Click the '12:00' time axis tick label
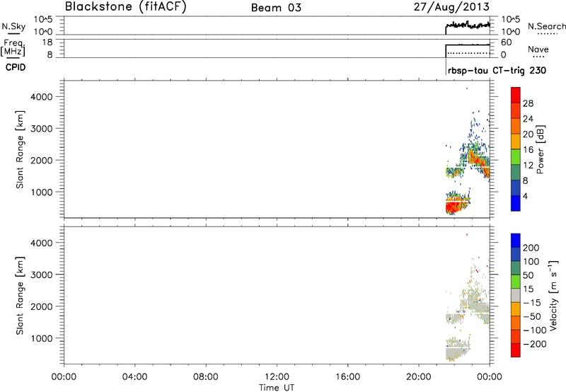 (x=277, y=377)
